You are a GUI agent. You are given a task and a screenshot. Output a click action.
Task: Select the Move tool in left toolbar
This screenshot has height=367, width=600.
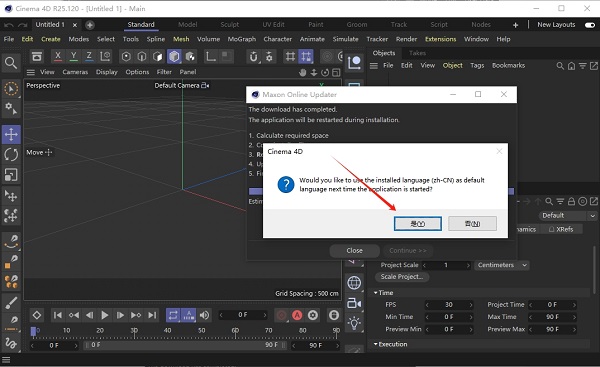point(11,134)
